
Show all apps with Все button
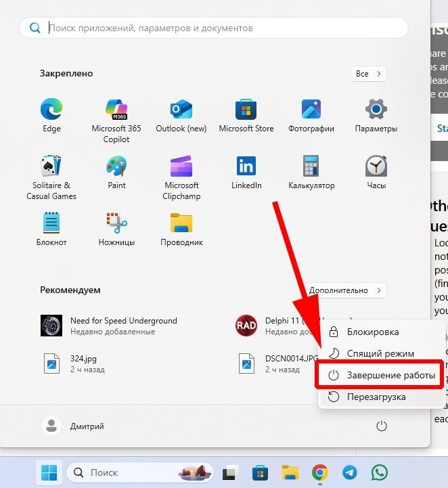[368, 74]
